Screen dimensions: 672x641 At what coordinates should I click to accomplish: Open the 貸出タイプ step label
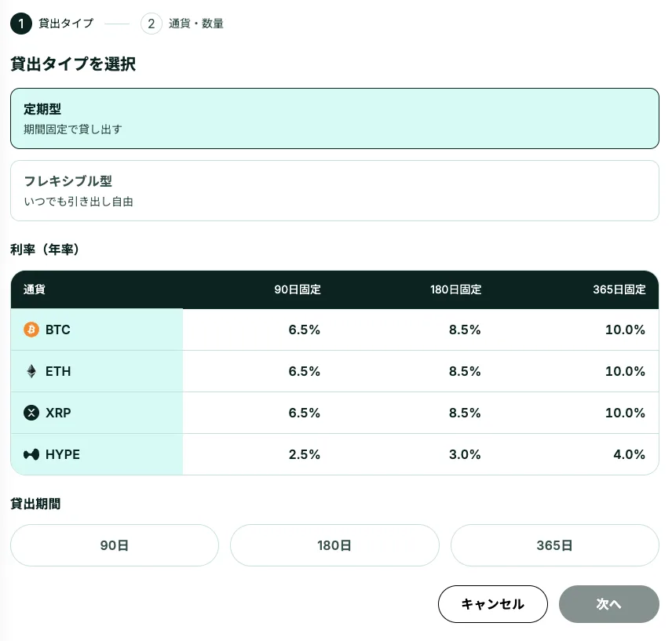pos(66,23)
